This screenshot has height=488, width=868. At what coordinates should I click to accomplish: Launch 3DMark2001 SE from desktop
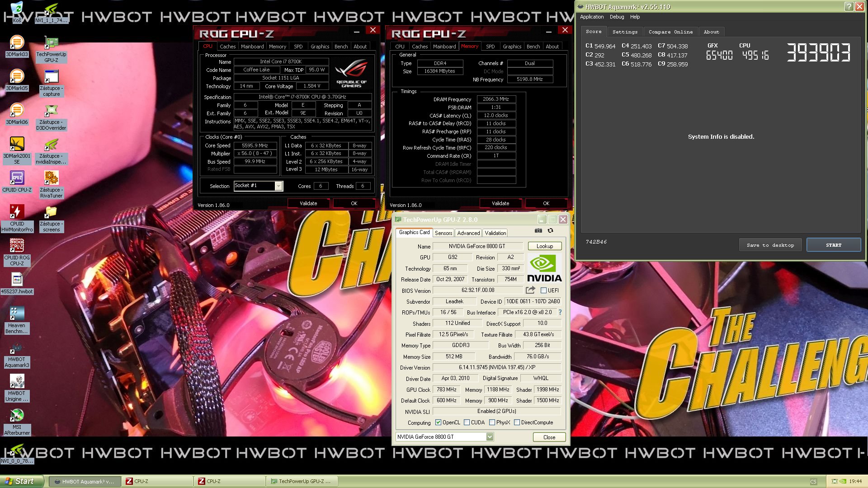click(x=17, y=150)
